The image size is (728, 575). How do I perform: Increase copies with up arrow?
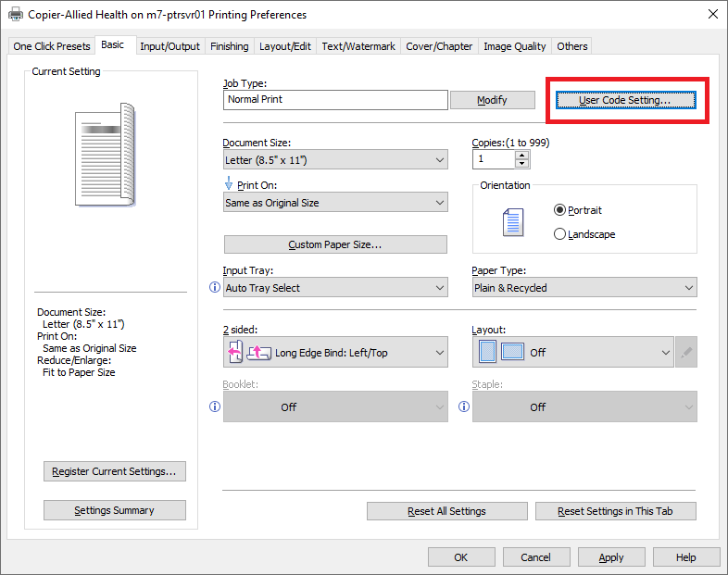pyautogui.click(x=522, y=155)
